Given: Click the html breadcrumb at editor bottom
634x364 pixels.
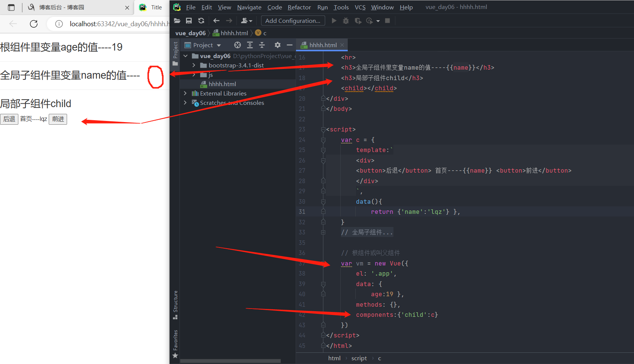Looking at the screenshot, I should pos(334,358).
